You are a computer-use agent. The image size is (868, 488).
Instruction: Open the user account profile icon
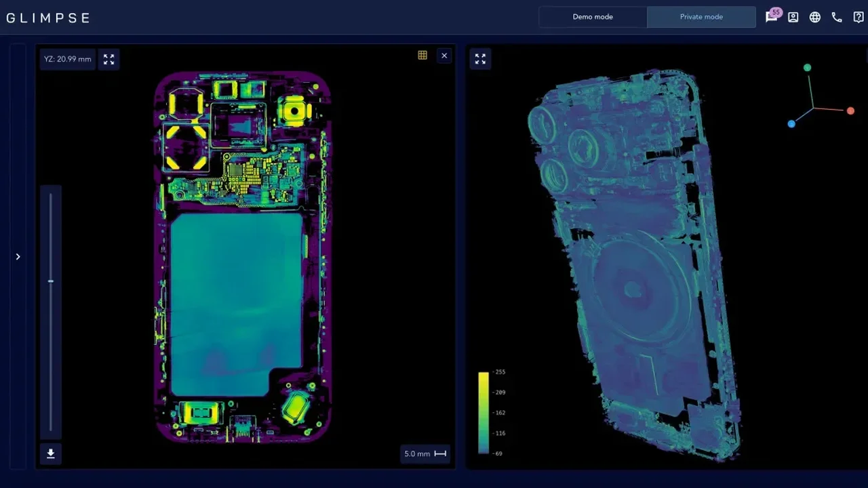pyautogui.click(x=793, y=17)
